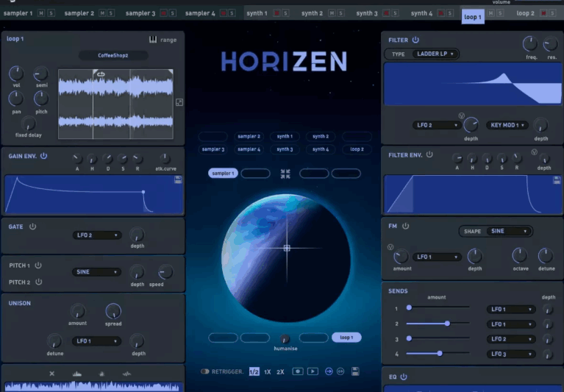Open the Pitch Sine shape dropdown
Screen dimensions: 564x392
click(x=96, y=272)
